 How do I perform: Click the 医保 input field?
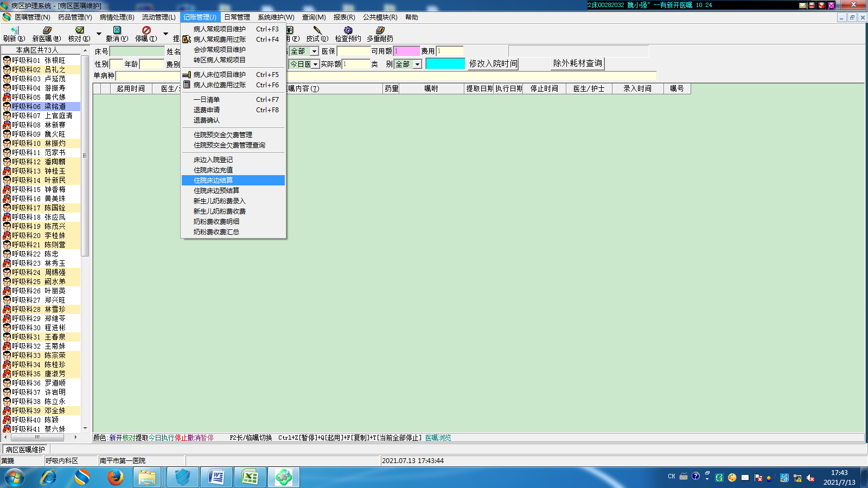point(353,51)
